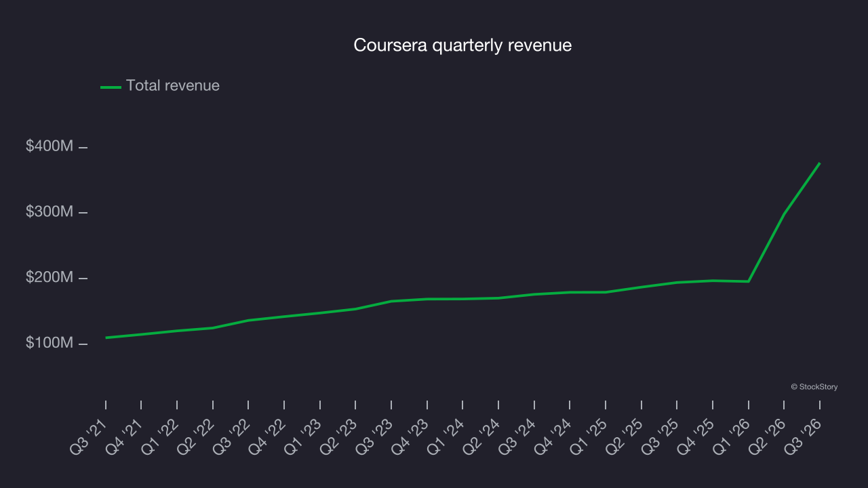Click the Q4 '24 x-axis label
The height and width of the screenshot is (488, 868).
click(x=553, y=436)
